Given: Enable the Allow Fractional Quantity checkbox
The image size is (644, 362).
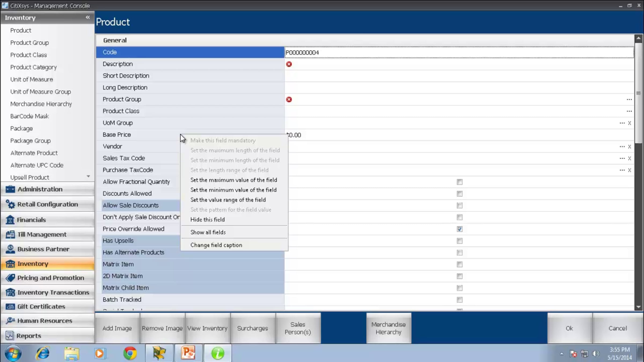Looking at the screenshot, I should click(460, 182).
